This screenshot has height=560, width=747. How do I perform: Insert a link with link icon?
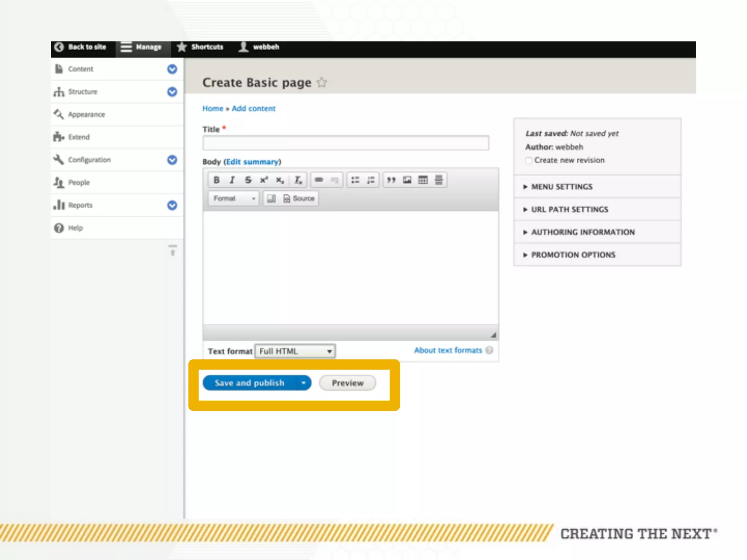[319, 180]
